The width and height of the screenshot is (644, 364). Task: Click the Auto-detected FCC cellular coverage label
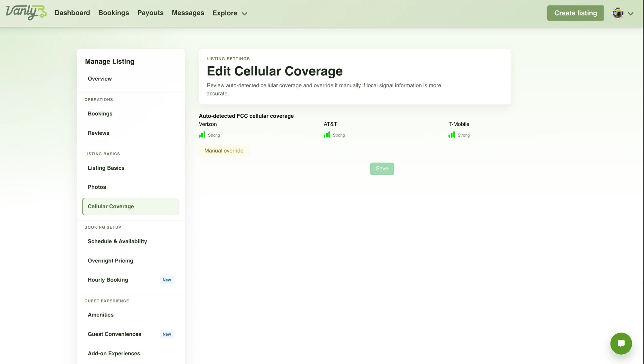click(246, 116)
